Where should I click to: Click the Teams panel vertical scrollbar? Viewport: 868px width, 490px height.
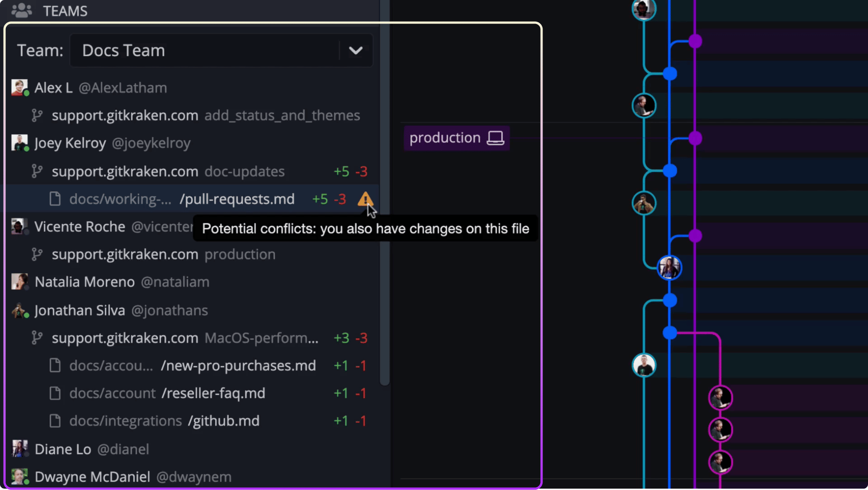tap(385, 192)
